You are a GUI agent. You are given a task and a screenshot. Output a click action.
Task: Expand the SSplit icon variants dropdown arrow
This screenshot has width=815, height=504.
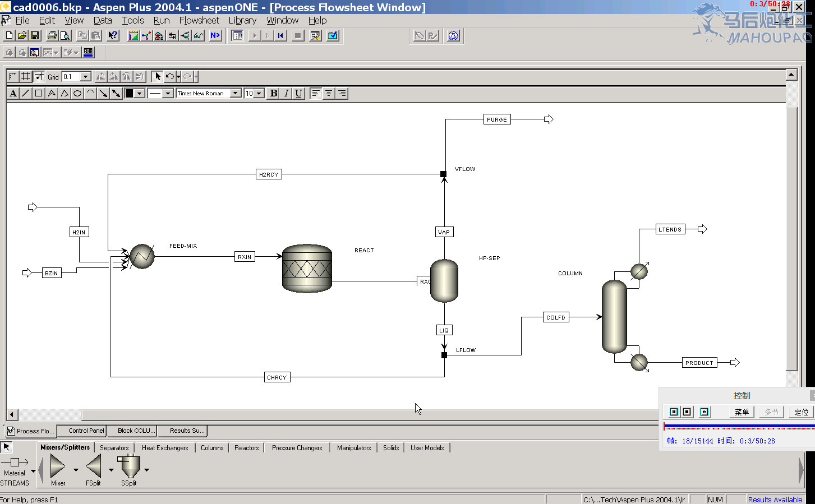point(146,470)
